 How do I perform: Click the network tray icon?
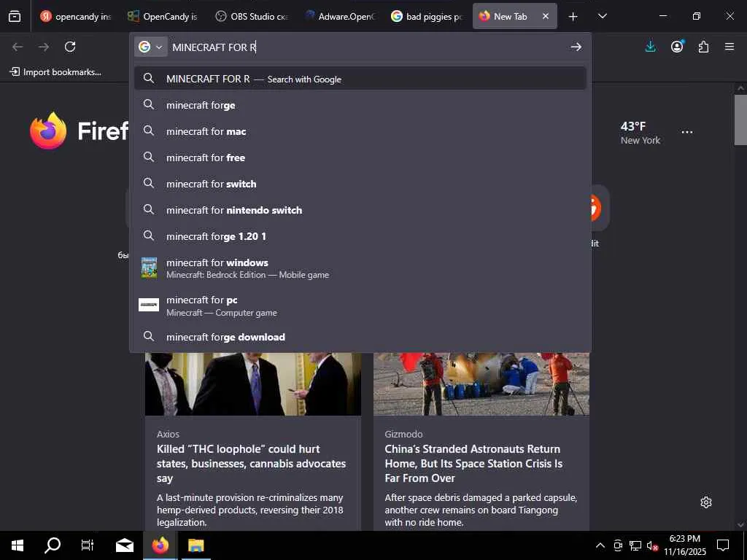pos(635,545)
